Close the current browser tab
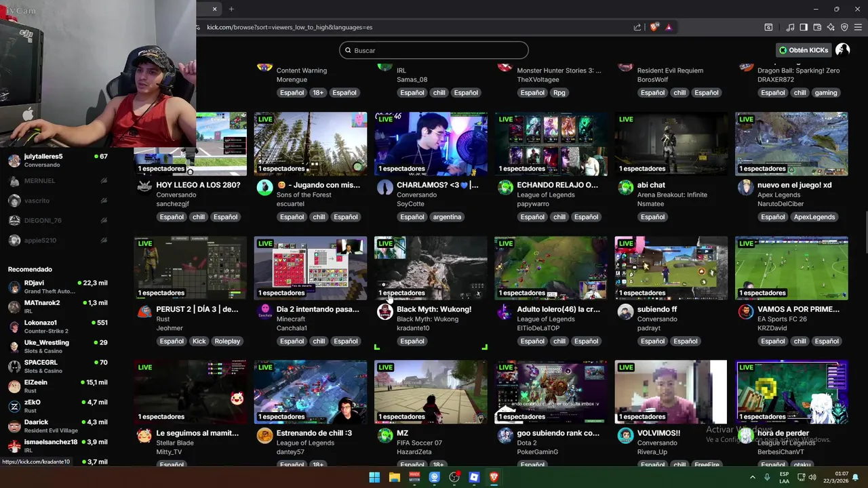 (x=214, y=9)
